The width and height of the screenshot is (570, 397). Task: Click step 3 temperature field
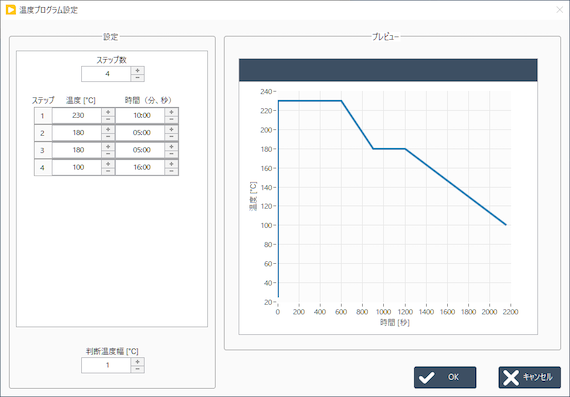pos(77,150)
